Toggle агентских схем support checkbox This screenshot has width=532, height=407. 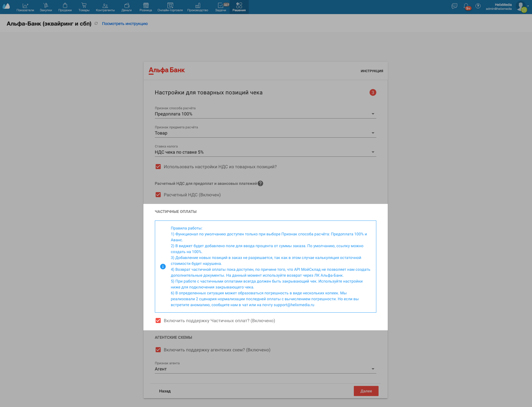point(158,350)
